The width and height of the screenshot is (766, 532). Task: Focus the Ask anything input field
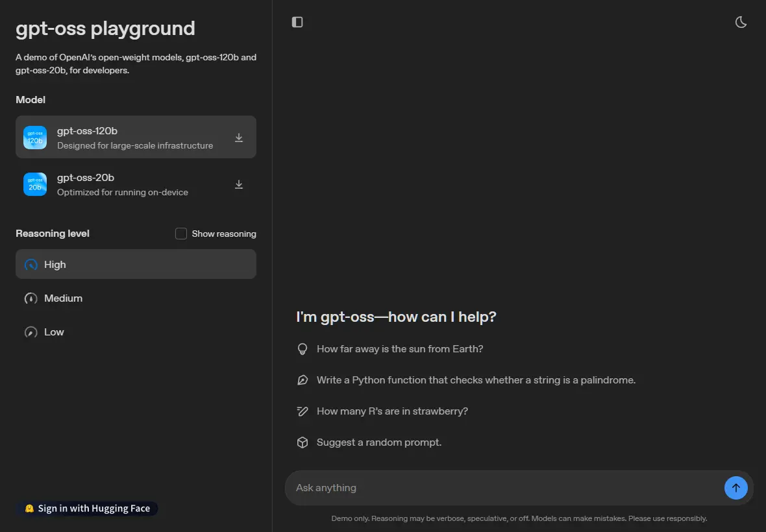pos(503,488)
